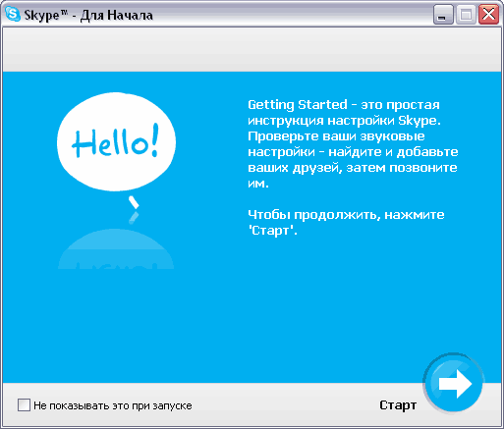Click the window title 'Skype - Для Начала'

tap(88, 15)
